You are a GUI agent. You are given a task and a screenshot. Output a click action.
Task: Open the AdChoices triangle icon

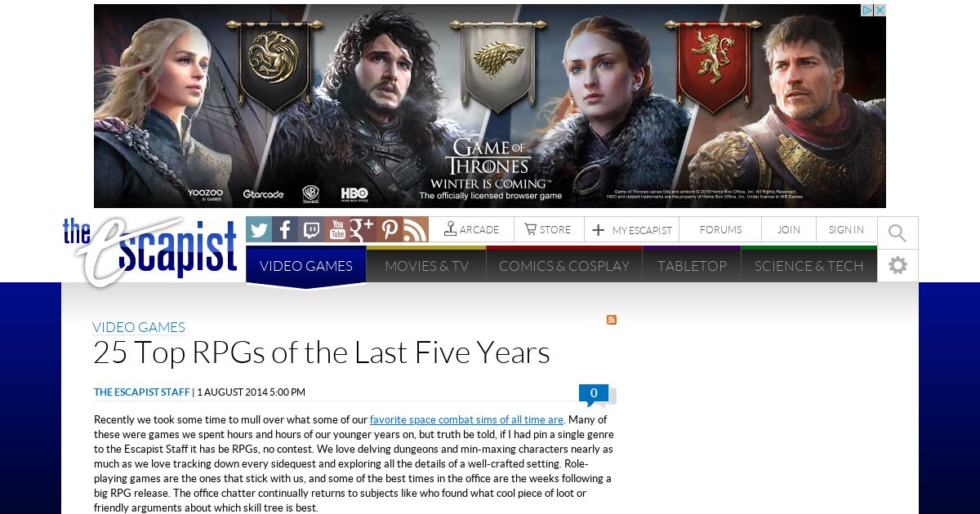click(868, 10)
